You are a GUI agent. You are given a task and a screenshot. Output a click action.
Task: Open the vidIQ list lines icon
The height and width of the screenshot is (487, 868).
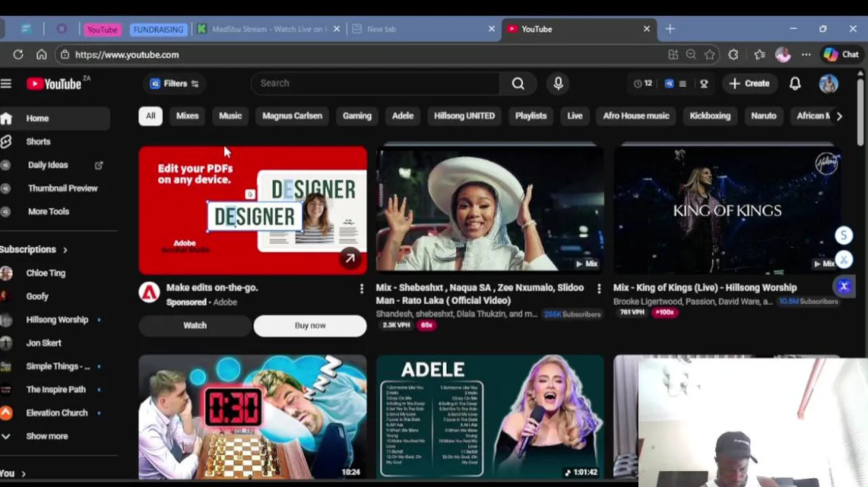pyautogui.click(x=682, y=83)
